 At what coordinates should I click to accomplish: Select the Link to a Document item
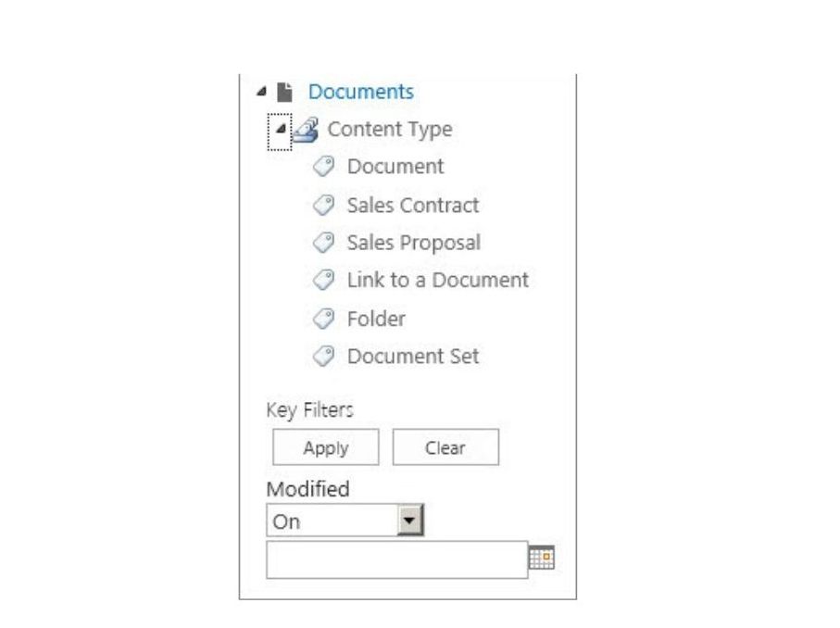tap(437, 280)
